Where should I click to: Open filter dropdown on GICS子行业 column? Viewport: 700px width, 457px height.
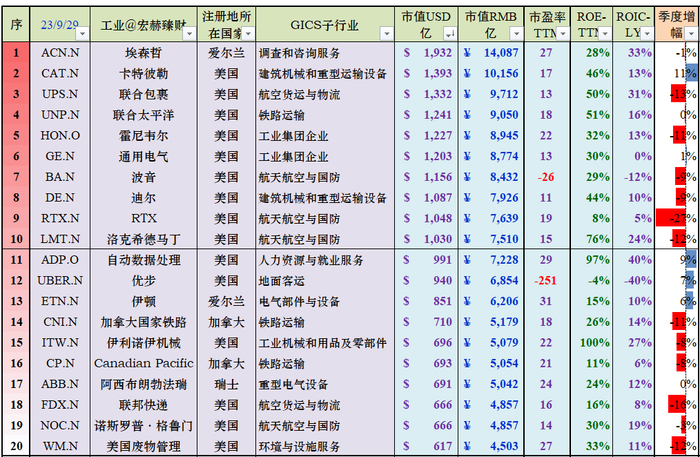click(x=387, y=33)
